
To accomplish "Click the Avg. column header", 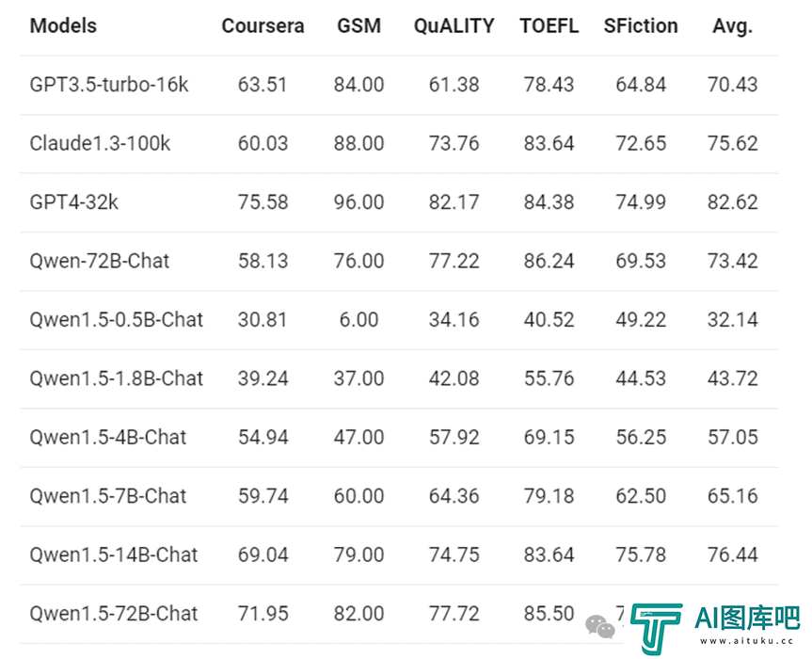I will tap(732, 26).
